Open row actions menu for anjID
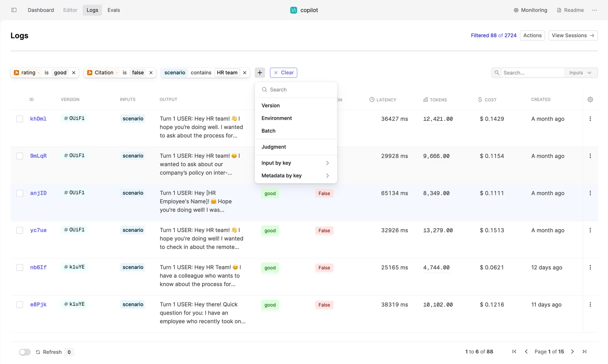 tap(590, 193)
